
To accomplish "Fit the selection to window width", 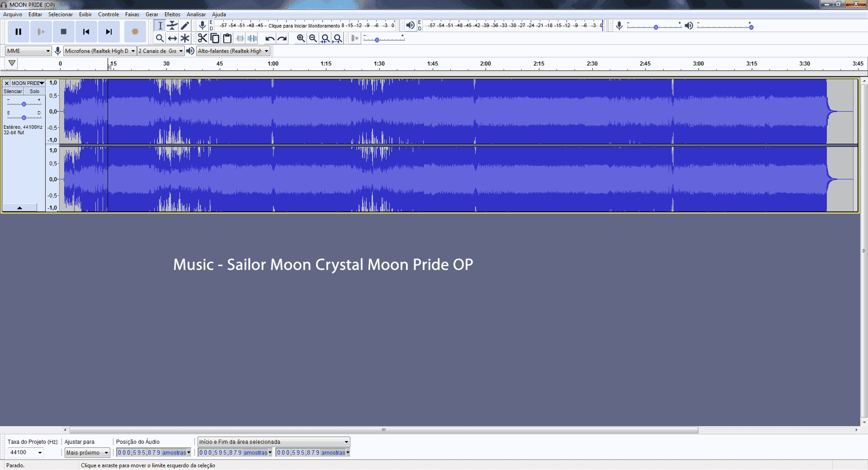I will click(x=325, y=38).
